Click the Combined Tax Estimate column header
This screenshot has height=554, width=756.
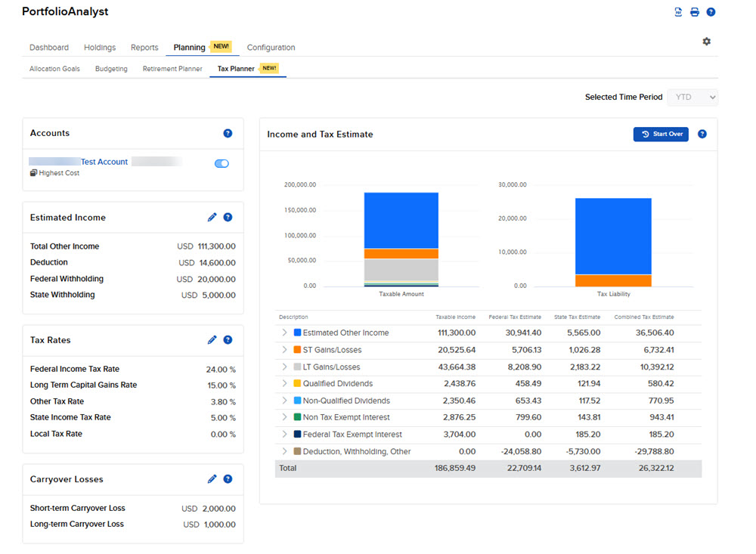point(643,317)
